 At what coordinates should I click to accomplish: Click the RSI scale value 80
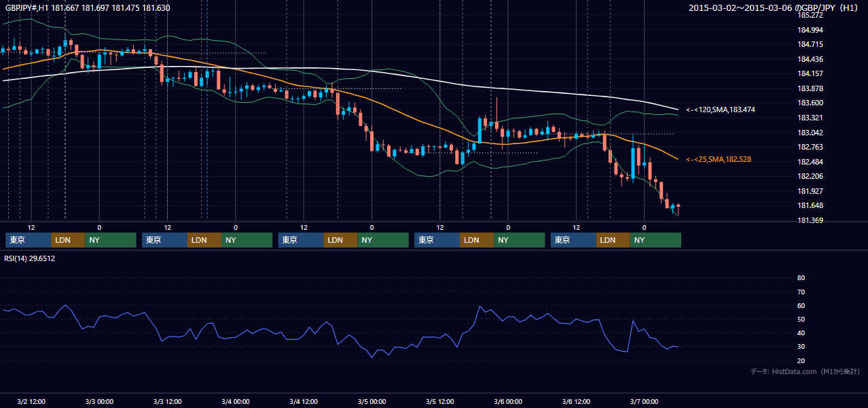801,278
